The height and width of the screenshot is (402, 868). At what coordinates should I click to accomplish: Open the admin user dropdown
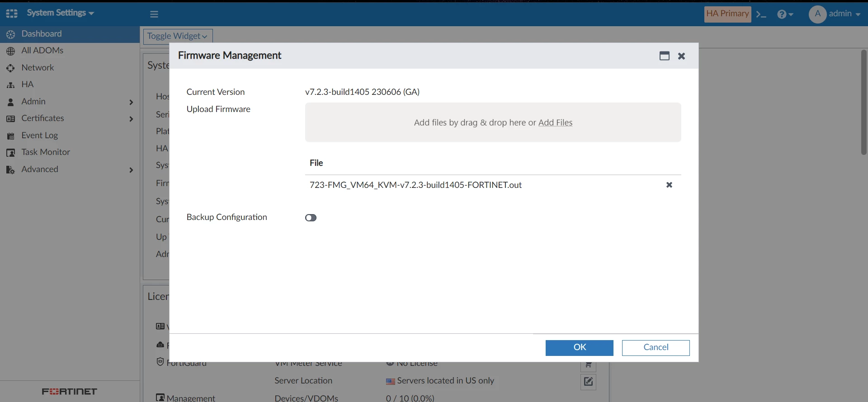844,14
